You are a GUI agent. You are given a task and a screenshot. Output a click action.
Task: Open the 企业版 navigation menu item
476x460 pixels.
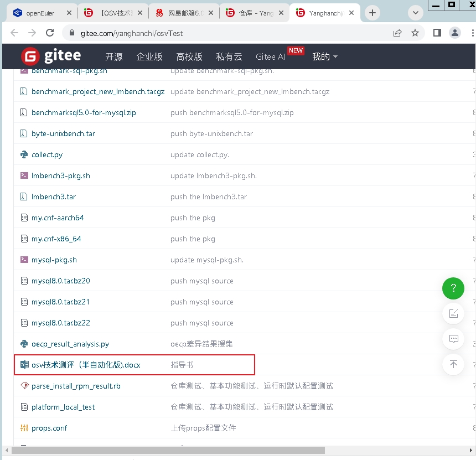pos(149,56)
